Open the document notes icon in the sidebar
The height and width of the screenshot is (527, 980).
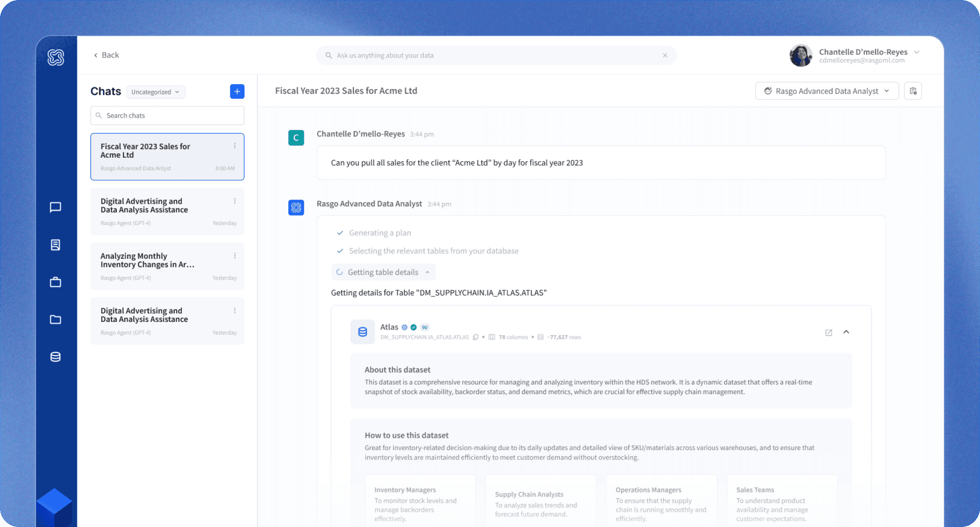(x=56, y=245)
